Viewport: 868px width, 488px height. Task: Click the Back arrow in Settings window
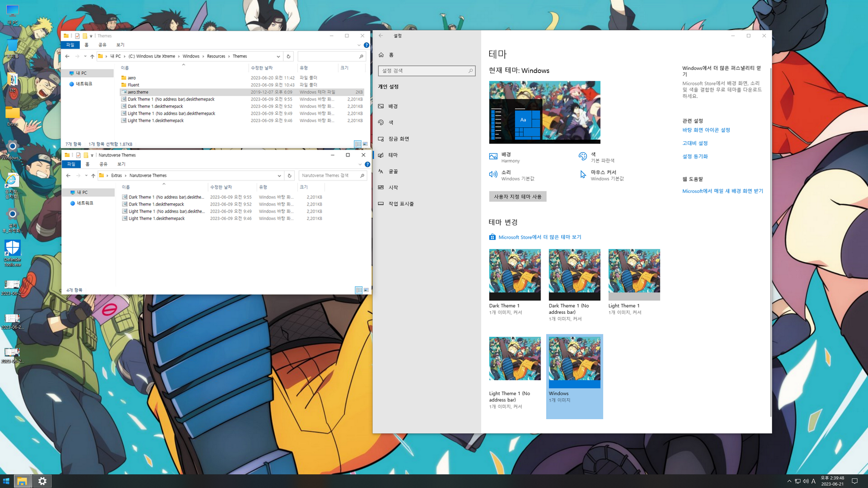click(x=381, y=35)
